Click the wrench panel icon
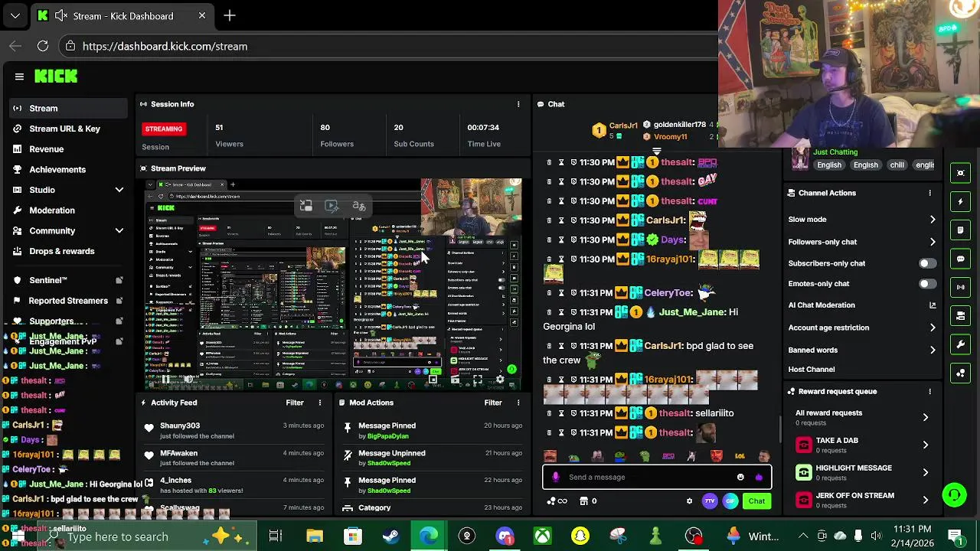Screen dimensions: 980x551 (961, 344)
